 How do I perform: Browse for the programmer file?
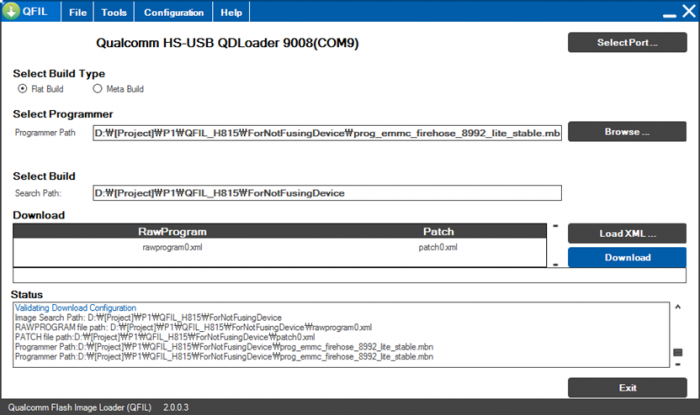[x=627, y=132]
